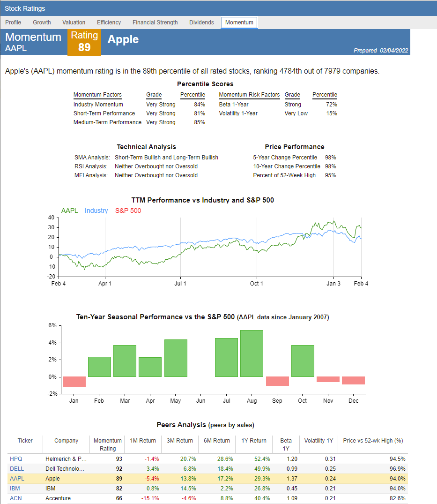
Task: Click the Beta 1Y column header
Action: coord(286,444)
